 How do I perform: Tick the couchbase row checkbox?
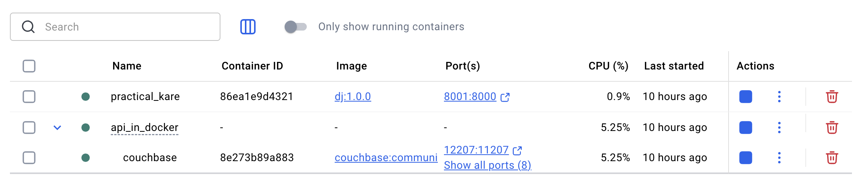(x=29, y=158)
